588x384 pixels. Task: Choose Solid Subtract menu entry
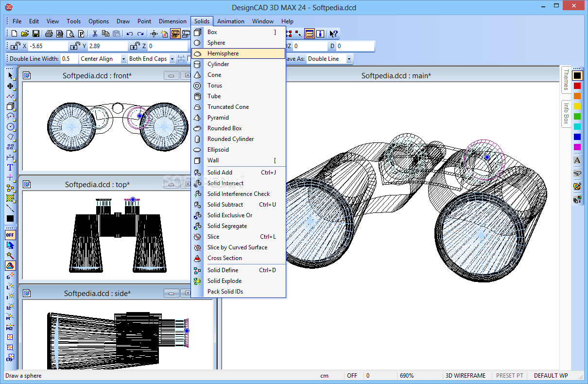[238, 205]
